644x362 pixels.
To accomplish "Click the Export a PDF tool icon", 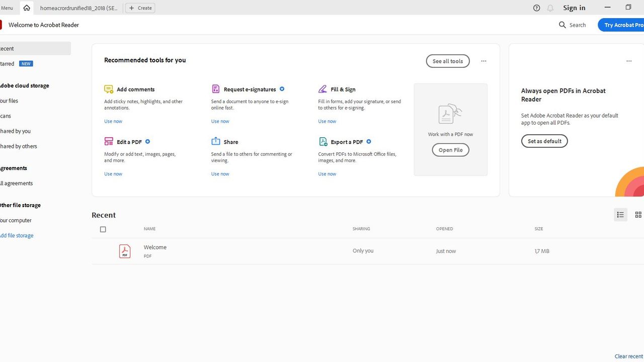I will point(323,141).
